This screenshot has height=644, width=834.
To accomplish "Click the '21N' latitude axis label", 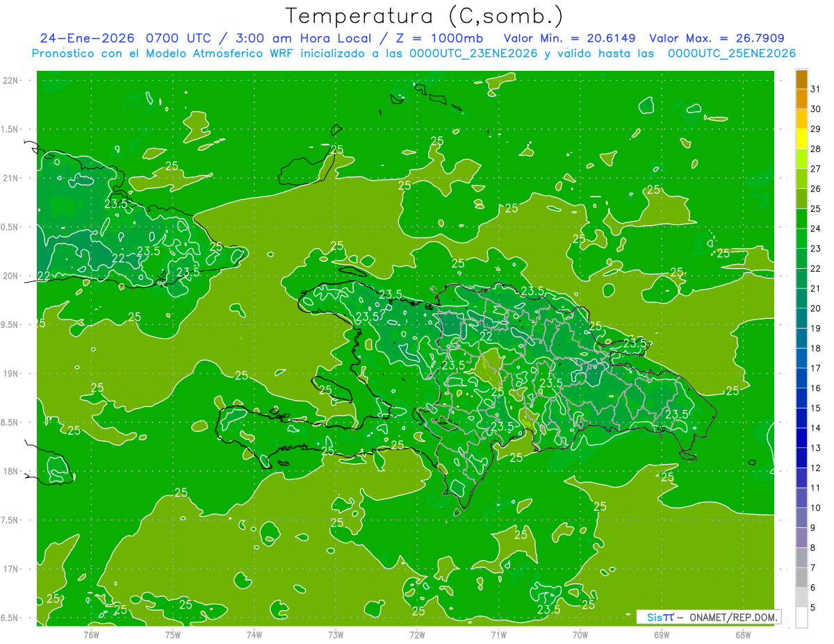I will coord(11,178).
